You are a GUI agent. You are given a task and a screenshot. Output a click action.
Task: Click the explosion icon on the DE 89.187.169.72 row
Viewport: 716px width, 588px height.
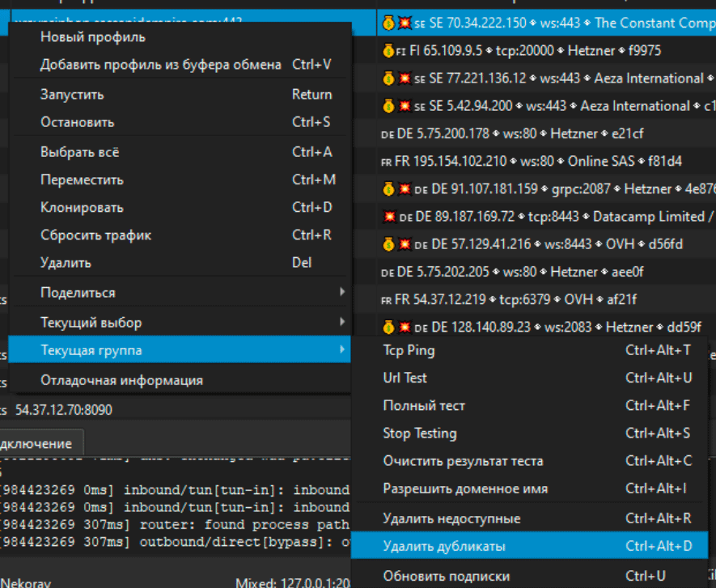tap(389, 217)
